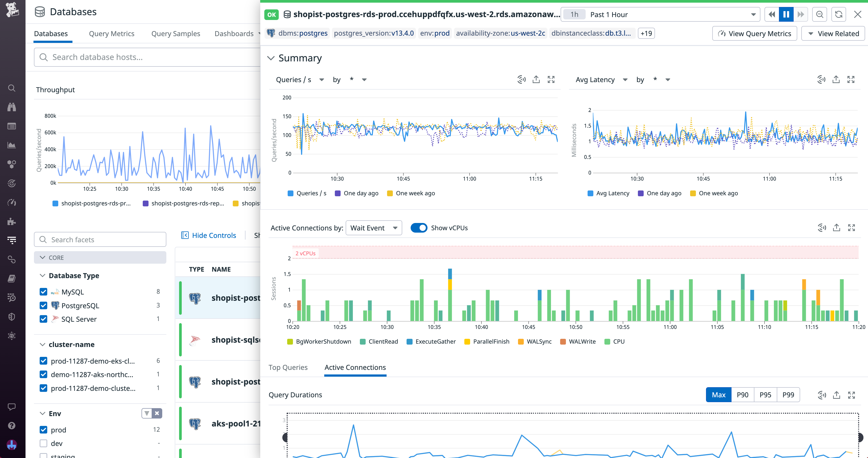Uncheck the MySQL database type filter

(x=44, y=292)
